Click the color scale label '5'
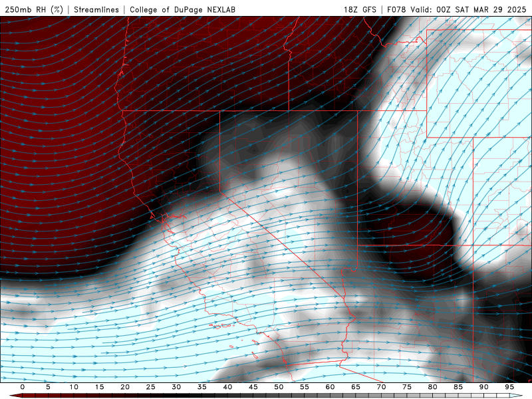Screen dimensions: 532x399 tap(48, 387)
